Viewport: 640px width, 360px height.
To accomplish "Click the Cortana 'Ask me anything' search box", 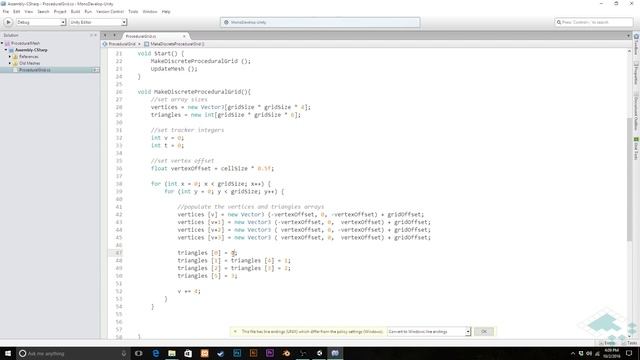I will coord(73,353).
